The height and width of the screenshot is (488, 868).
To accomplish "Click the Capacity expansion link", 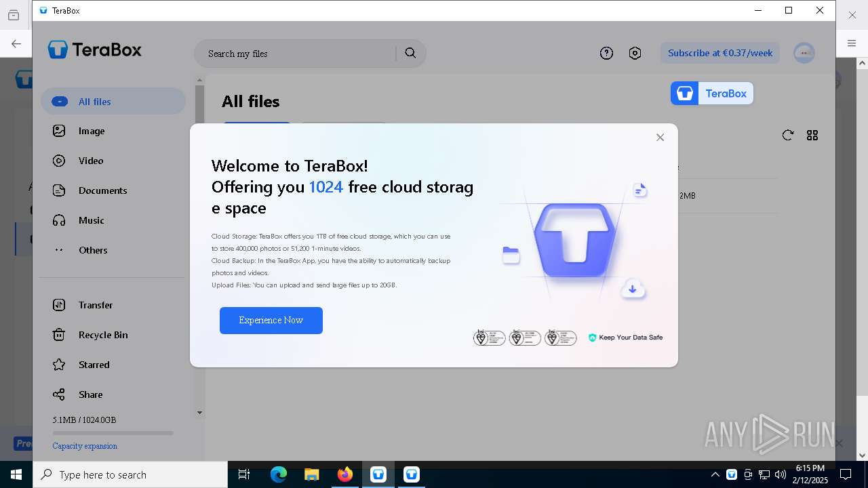I will pyautogui.click(x=85, y=446).
